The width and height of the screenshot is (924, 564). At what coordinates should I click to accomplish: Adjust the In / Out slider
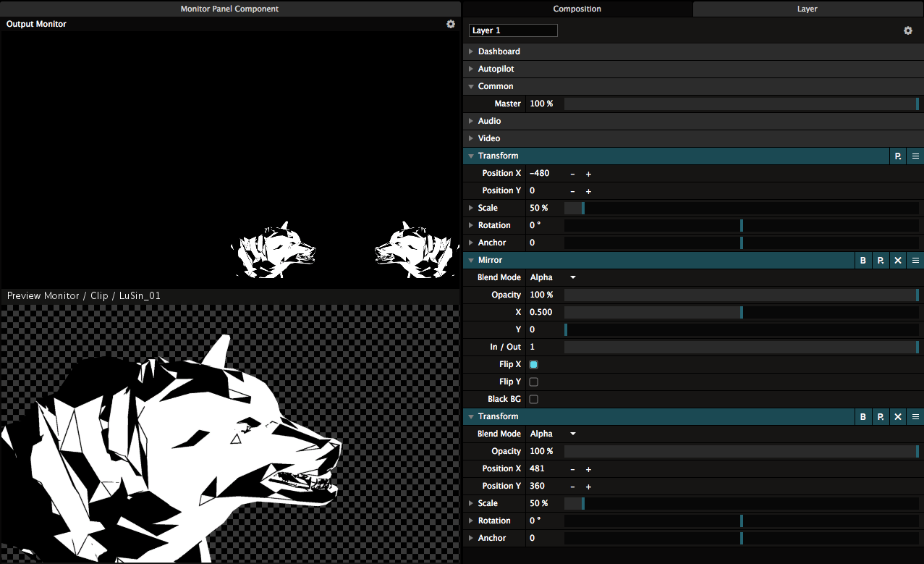tap(742, 347)
